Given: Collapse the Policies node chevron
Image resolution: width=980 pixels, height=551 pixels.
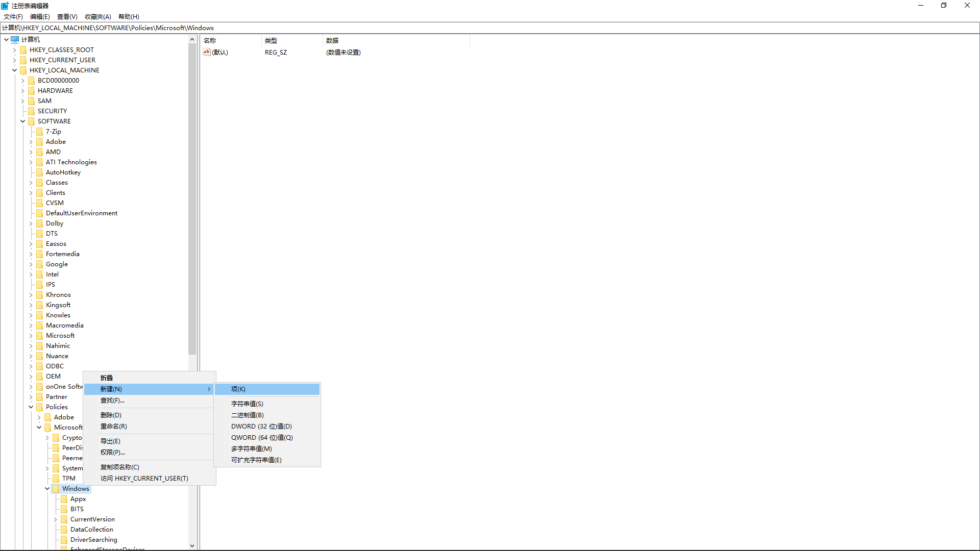Looking at the screenshot, I should (31, 407).
